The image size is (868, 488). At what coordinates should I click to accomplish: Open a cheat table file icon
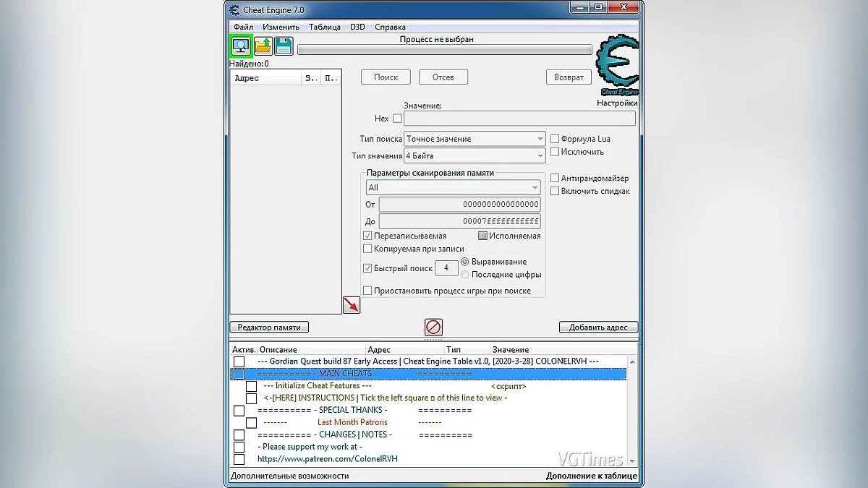[x=263, y=46]
